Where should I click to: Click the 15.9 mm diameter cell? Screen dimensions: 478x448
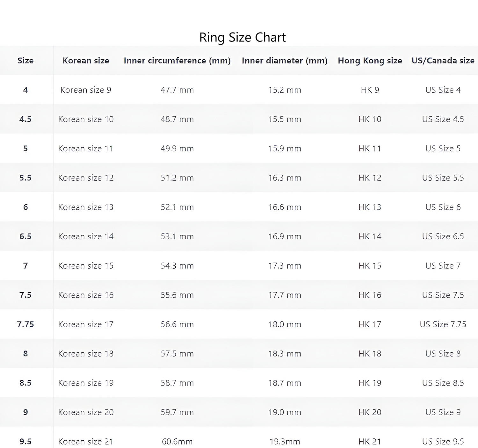coord(285,148)
